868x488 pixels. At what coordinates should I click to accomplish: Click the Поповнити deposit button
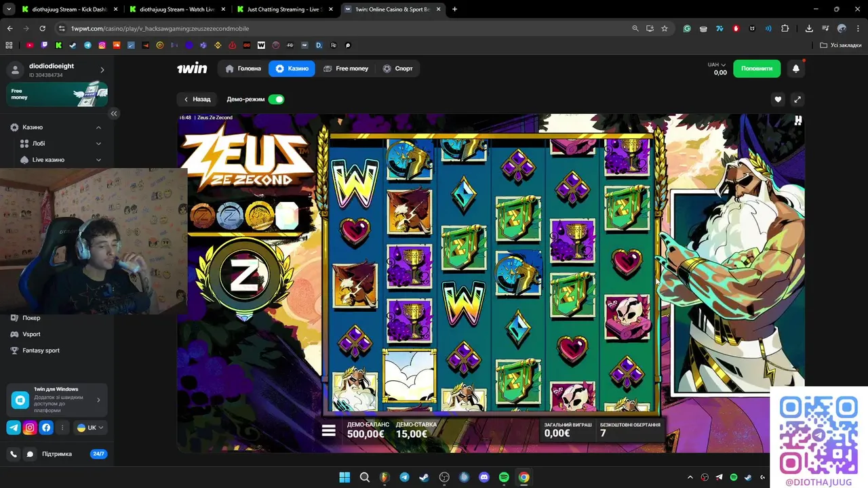pyautogui.click(x=757, y=68)
